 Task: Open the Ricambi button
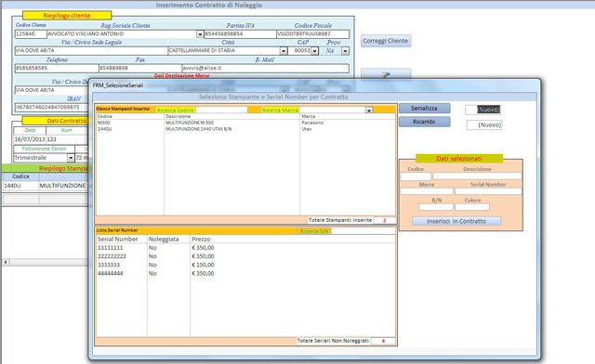(x=424, y=122)
